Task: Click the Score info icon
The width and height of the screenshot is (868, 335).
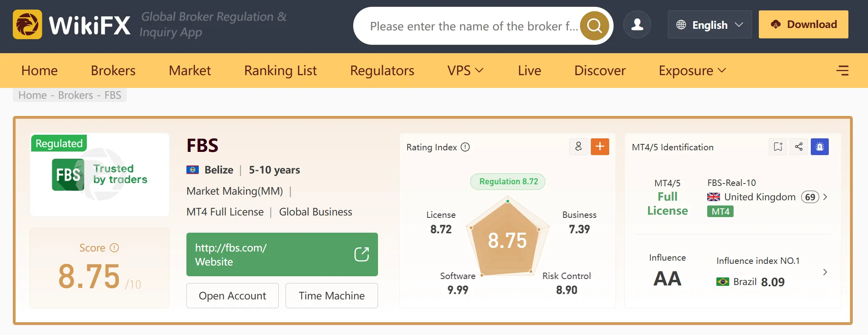Action: [114, 248]
